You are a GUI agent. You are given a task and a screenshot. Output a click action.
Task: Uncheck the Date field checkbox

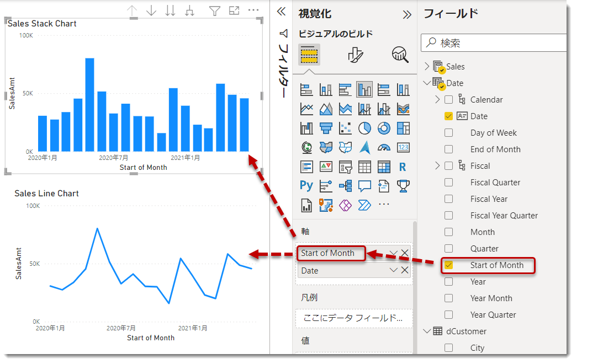coord(448,116)
